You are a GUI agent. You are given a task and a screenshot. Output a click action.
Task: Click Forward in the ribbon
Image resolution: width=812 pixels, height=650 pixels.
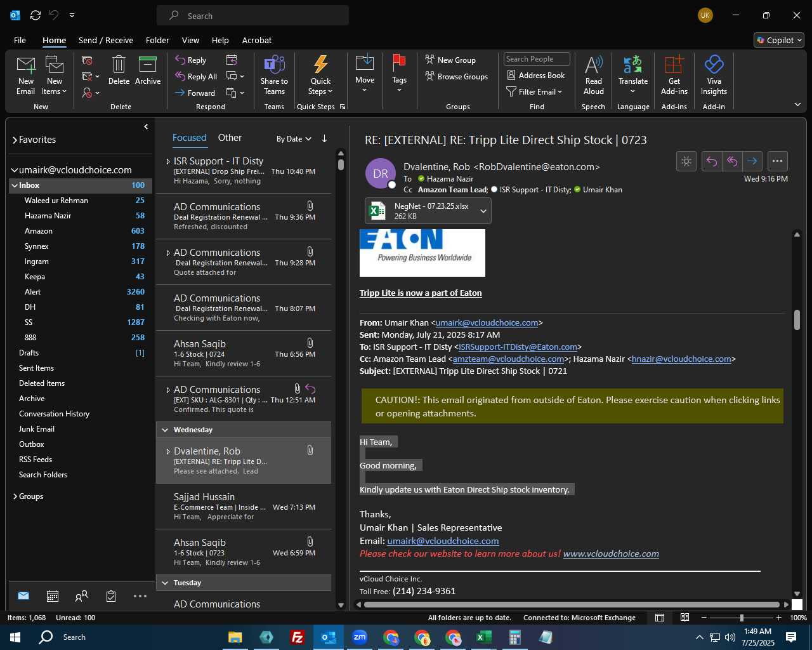(x=195, y=93)
